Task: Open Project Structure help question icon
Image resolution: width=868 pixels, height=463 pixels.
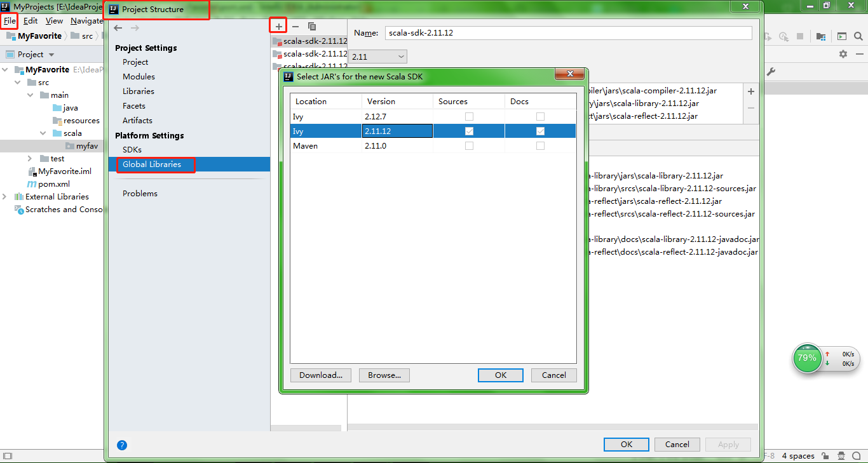Action: (x=122, y=445)
